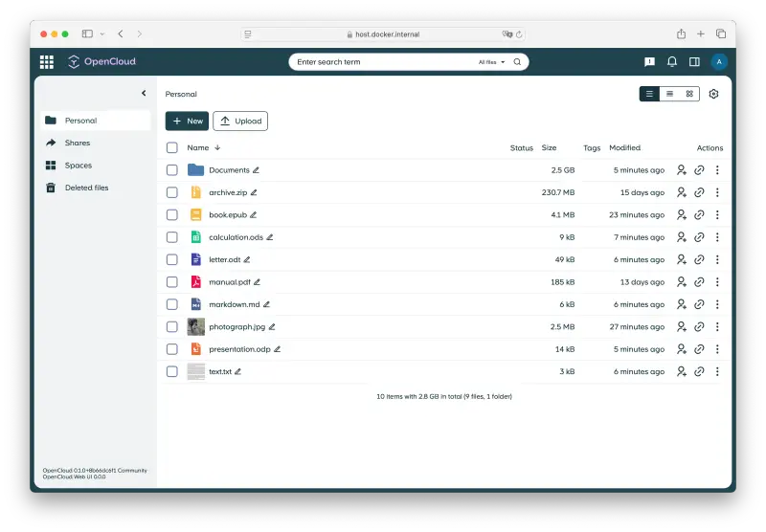Click the Documents folder icon
This screenshot has width=766, height=532.
195,170
